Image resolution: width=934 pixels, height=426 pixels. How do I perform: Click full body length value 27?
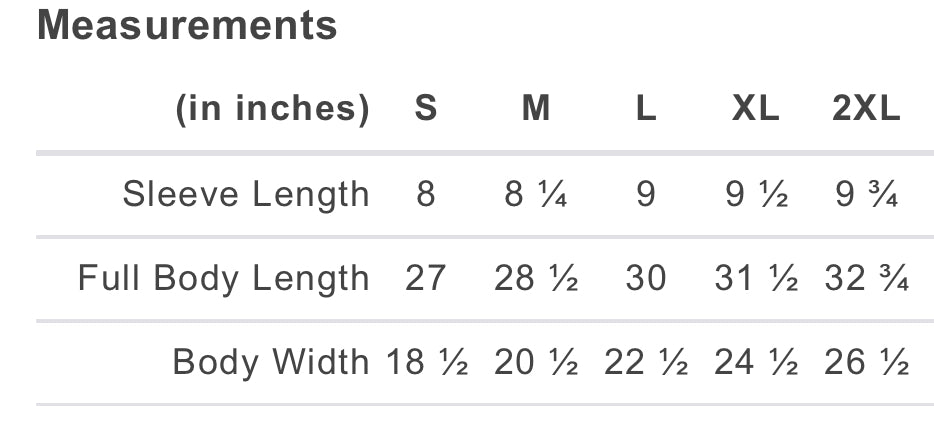(x=426, y=278)
